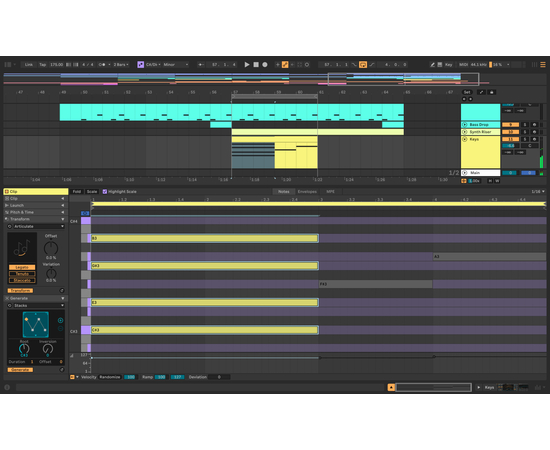The width and height of the screenshot is (550, 450).
Task: Click the Generate auto-apply round icon
Action: pyautogui.click(x=62, y=370)
